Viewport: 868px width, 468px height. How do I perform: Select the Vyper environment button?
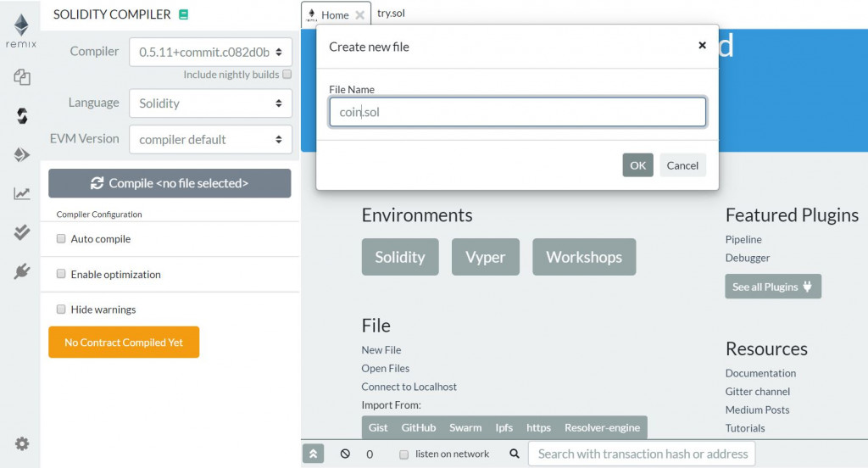point(486,257)
